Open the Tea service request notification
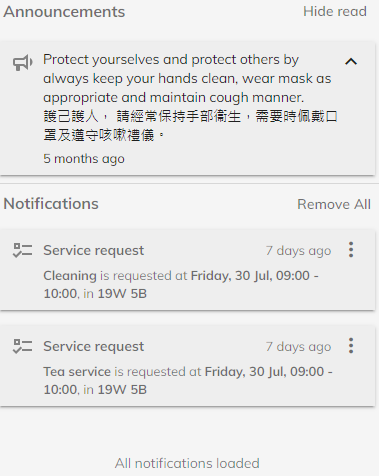Image resolution: width=379 pixels, height=476 pixels. point(187,366)
